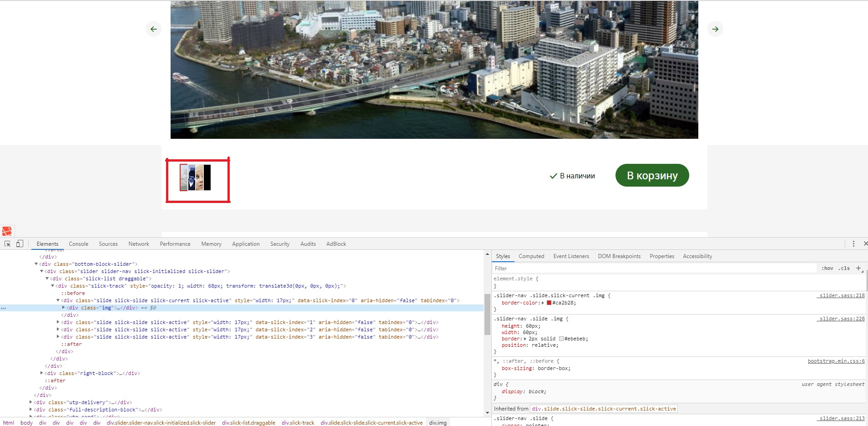Click the red extension icon above DevTools
Screen dimensions: 868x426
click(7, 231)
